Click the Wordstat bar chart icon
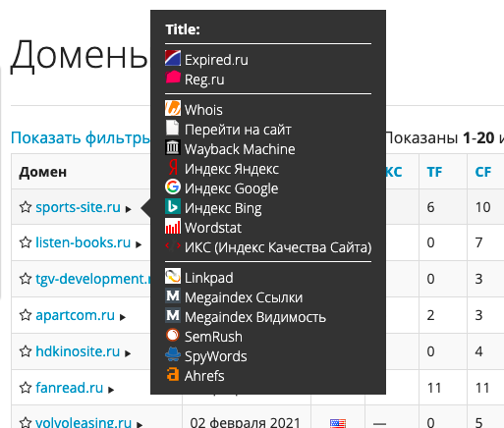The image size is (504, 428). (173, 226)
